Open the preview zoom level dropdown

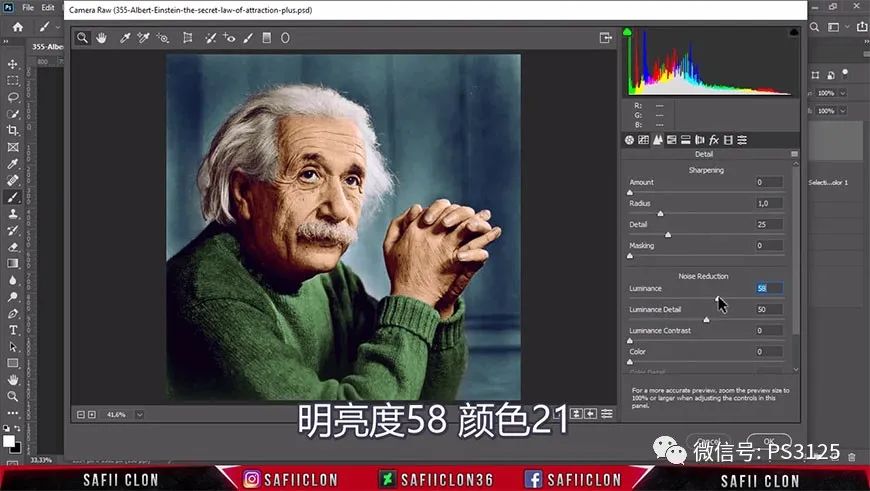click(x=140, y=414)
